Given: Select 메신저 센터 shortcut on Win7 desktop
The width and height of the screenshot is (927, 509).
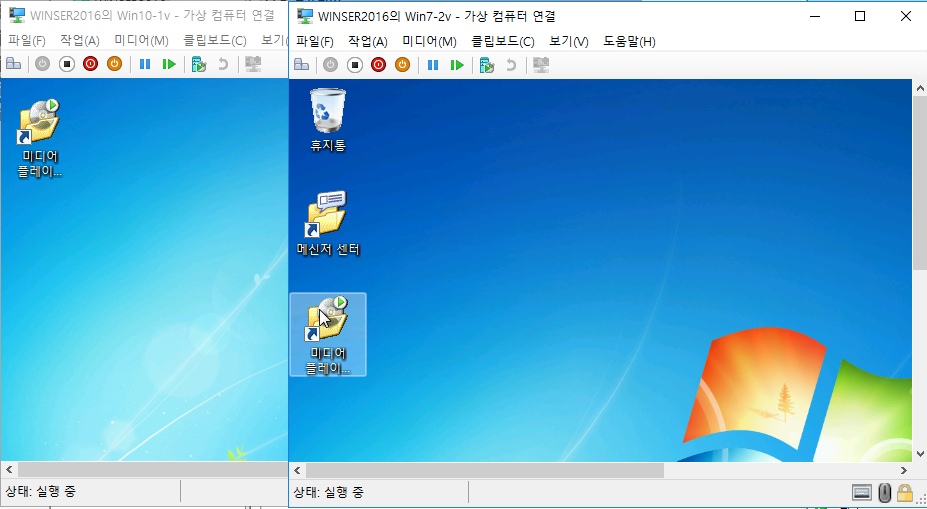Looking at the screenshot, I should (x=328, y=223).
